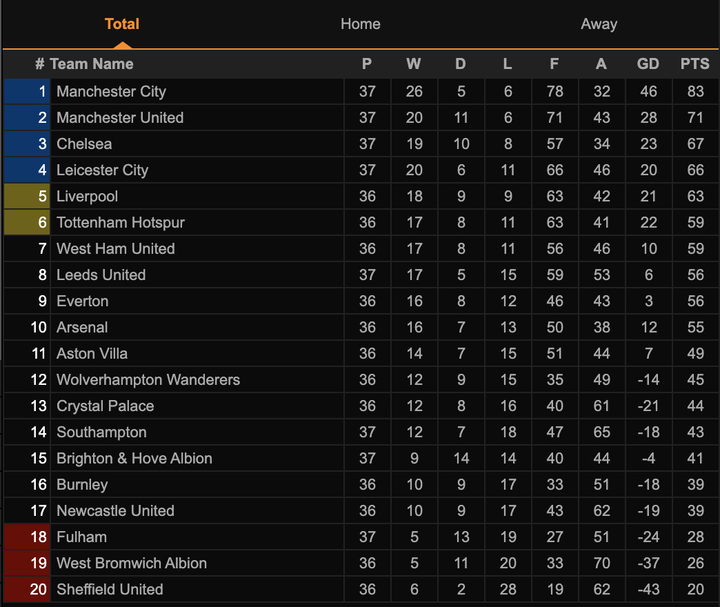
Task: Click the W wins column header
Action: pyautogui.click(x=413, y=64)
